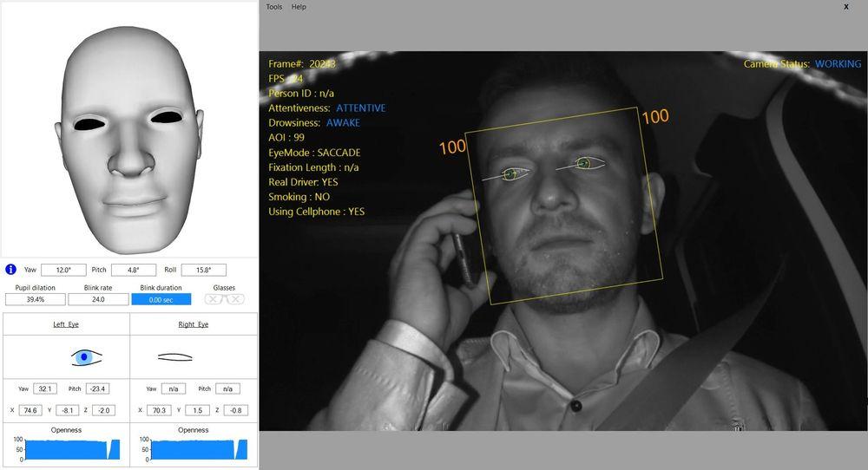The height and width of the screenshot is (470, 868).
Task: Click the Left Eye Openness graph
Action: 67,449
